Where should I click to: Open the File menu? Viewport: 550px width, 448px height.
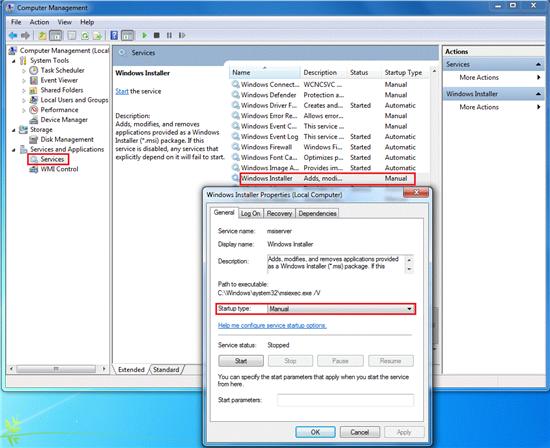pos(16,22)
